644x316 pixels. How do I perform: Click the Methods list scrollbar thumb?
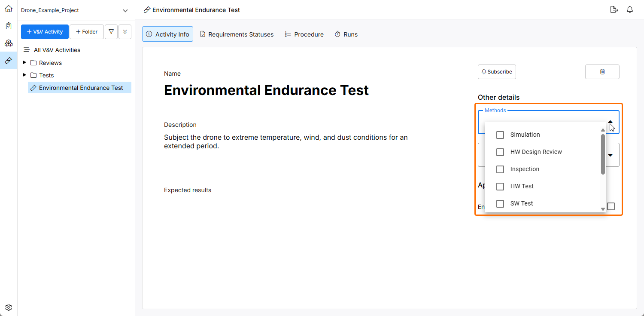pos(603,154)
